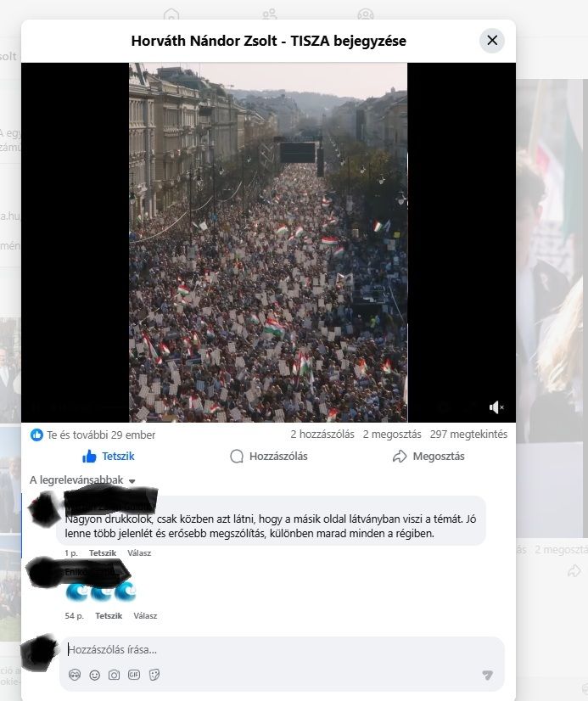Screen dimensions: 588x701
Task: Open the 2 megosztás shares count link
Action: coord(392,435)
